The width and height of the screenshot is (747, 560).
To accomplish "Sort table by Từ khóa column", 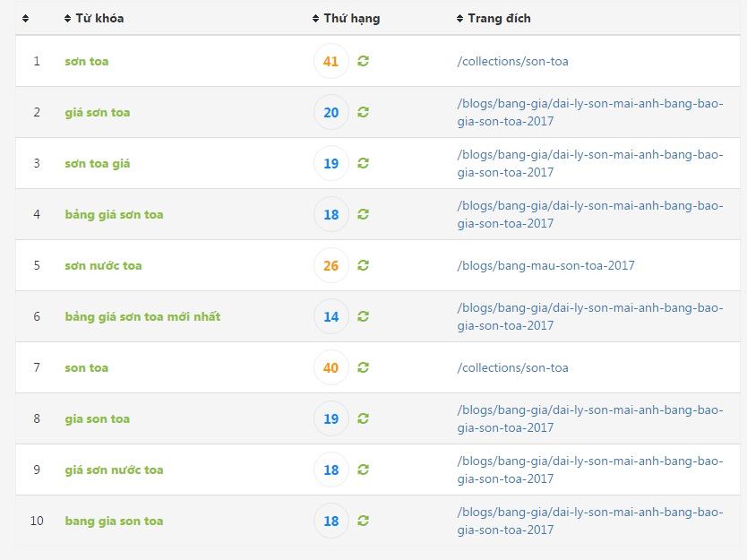I will (94, 18).
